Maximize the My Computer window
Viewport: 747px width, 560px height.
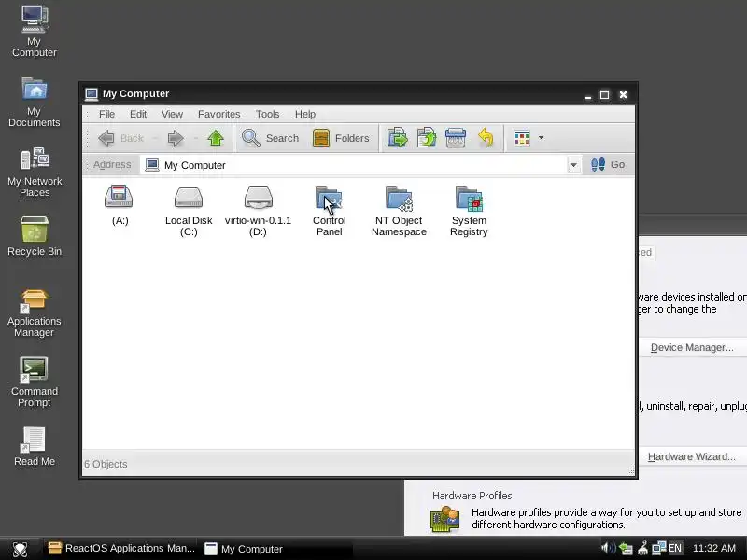pos(604,95)
